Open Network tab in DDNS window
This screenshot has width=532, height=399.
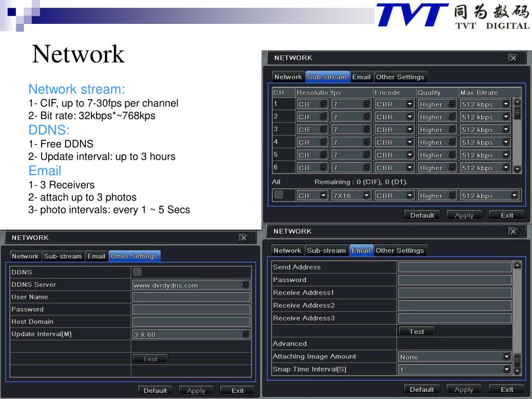tap(25, 256)
